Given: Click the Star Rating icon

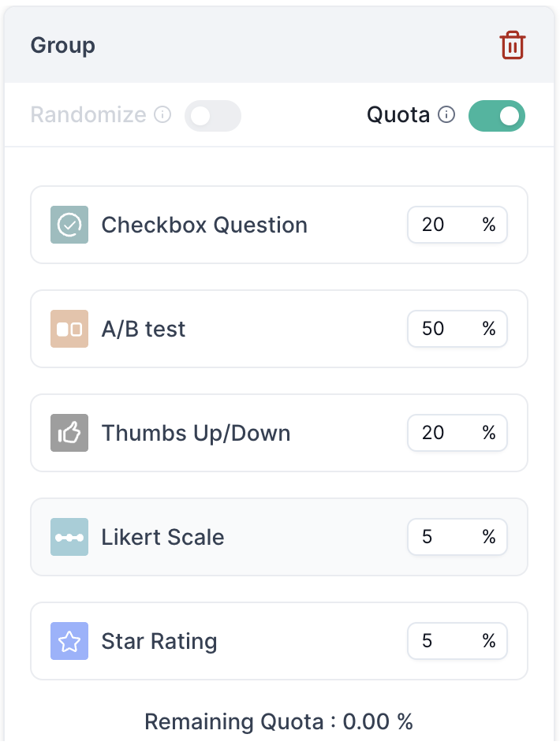Looking at the screenshot, I should click(x=69, y=641).
